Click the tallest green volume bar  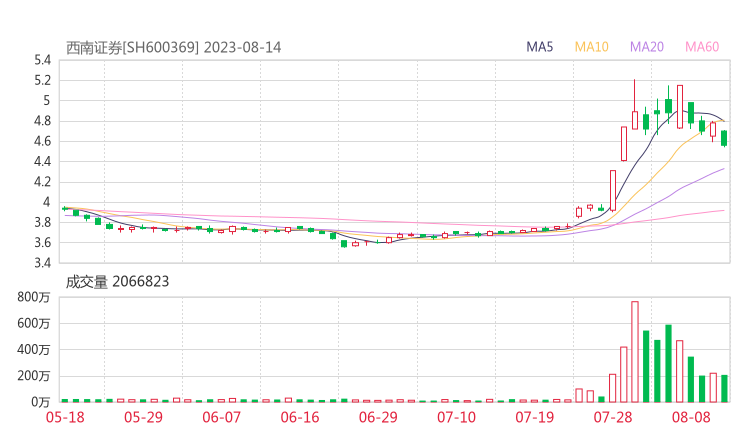[668, 364]
